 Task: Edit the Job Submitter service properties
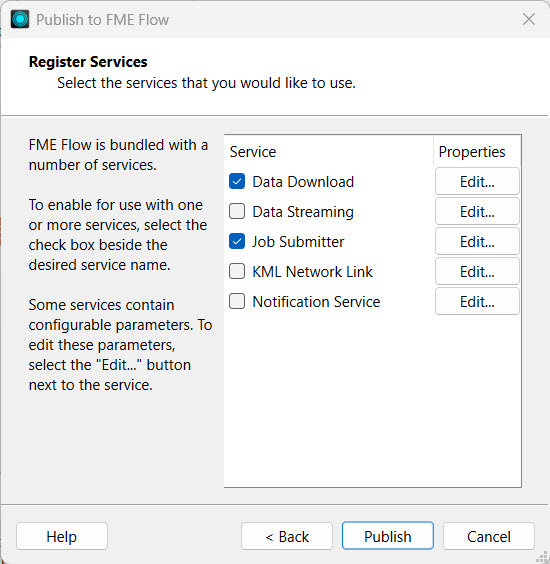point(477,241)
